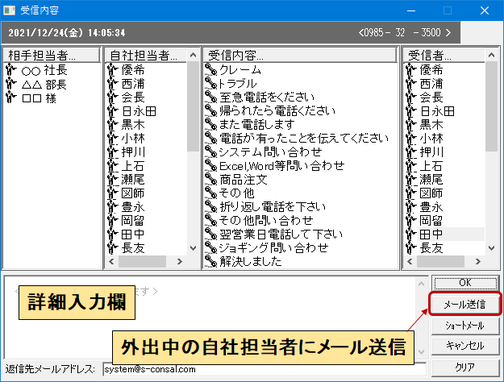Click the 返信先メールアドレス input field
The image size is (504, 382).
(x=264, y=369)
